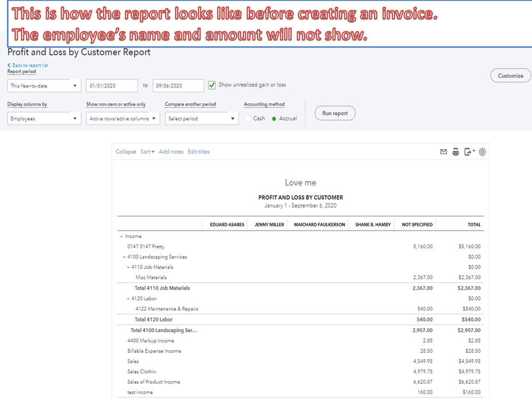The image size is (532, 399).
Task: Click the EDUARD ASARES column header
Action: pos(227,225)
